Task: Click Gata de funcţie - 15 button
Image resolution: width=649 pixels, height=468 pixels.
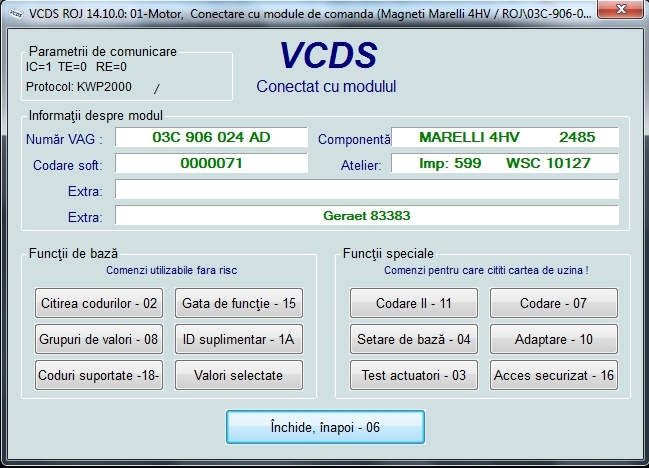Action: point(239,303)
